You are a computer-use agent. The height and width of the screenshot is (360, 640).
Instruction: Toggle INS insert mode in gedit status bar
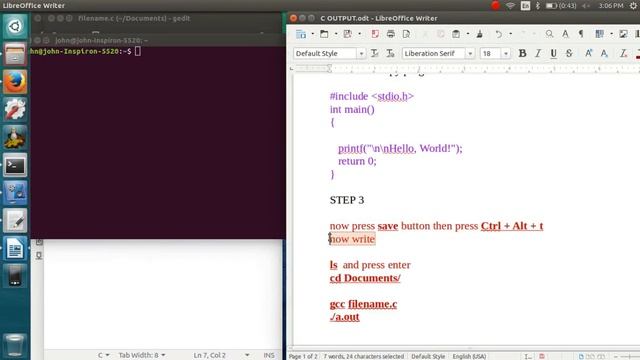[x=269, y=355]
